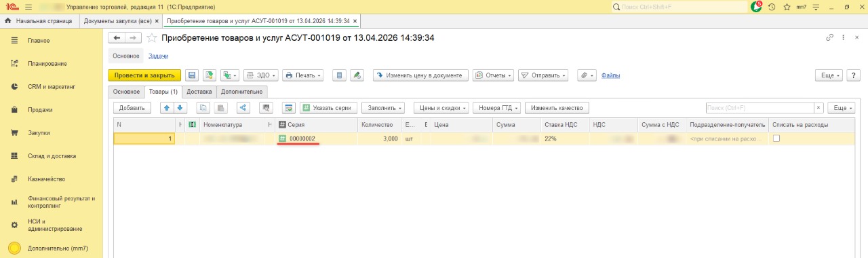Click the barcode search icon
Image resolution: width=868 pixels, height=258 pixels.
point(266,107)
